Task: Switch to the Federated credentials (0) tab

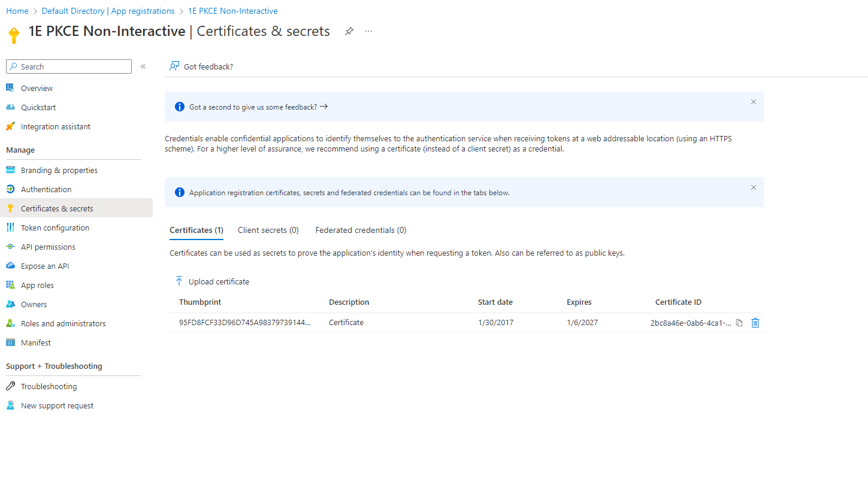Action: point(361,230)
